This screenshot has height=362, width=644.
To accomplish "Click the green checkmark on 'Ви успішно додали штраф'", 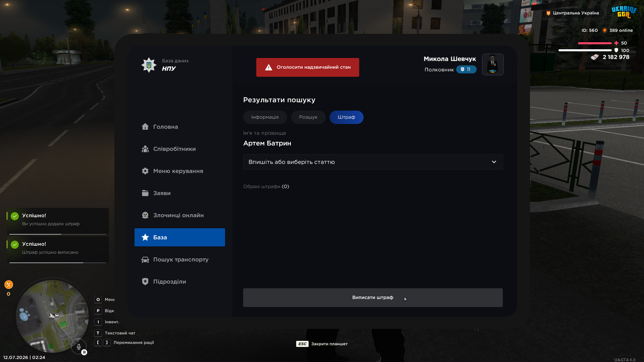I will (x=15, y=216).
